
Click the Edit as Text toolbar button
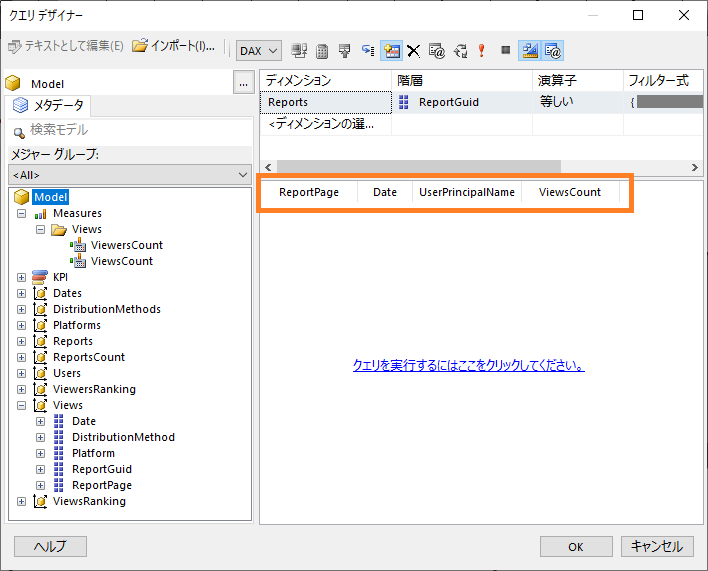tap(66, 46)
